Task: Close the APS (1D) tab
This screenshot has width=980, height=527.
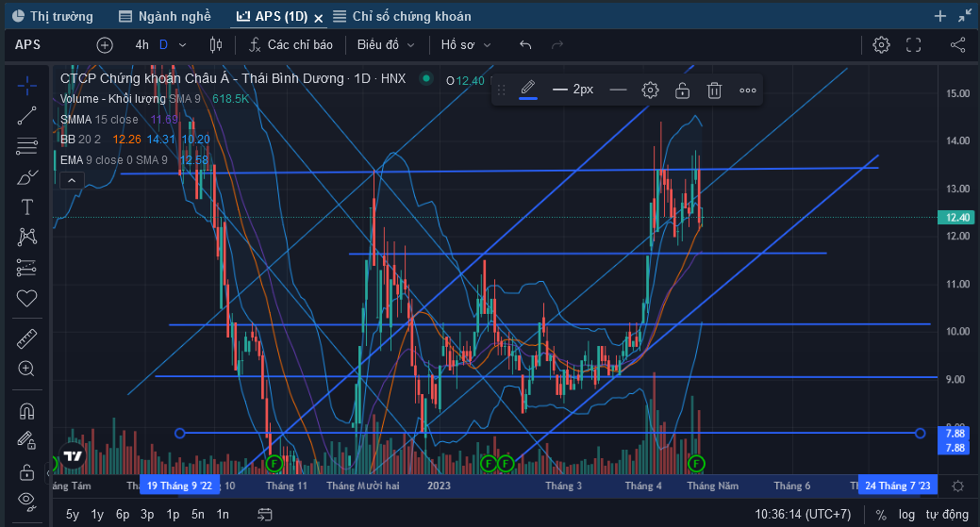Action: tap(319, 18)
